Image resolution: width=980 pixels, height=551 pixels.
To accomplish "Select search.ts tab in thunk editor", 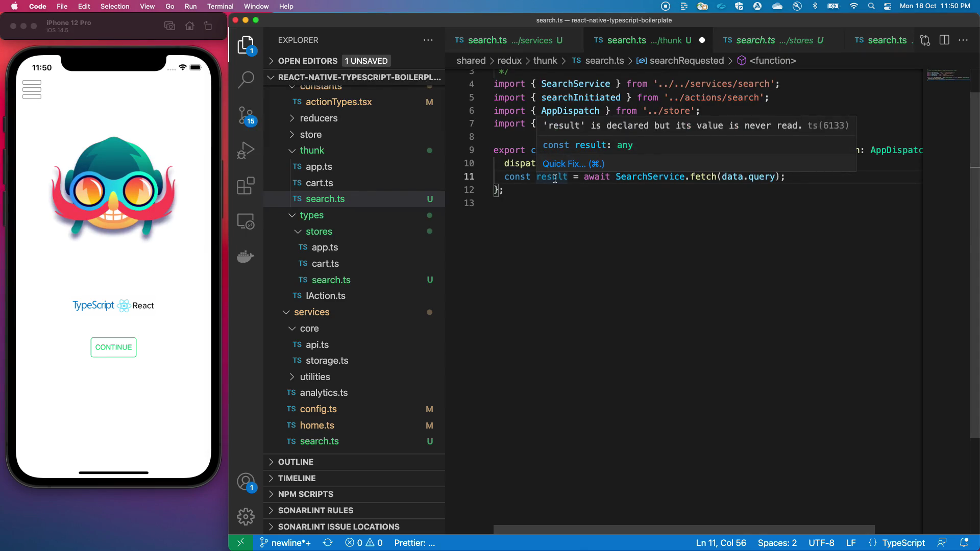I will 642,40.
